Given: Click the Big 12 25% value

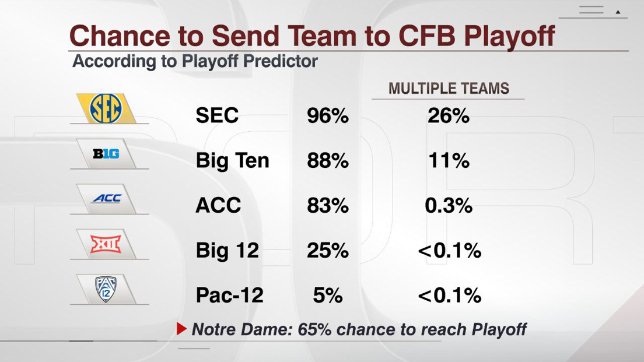Looking at the screenshot, I should (x=328, y=250).
